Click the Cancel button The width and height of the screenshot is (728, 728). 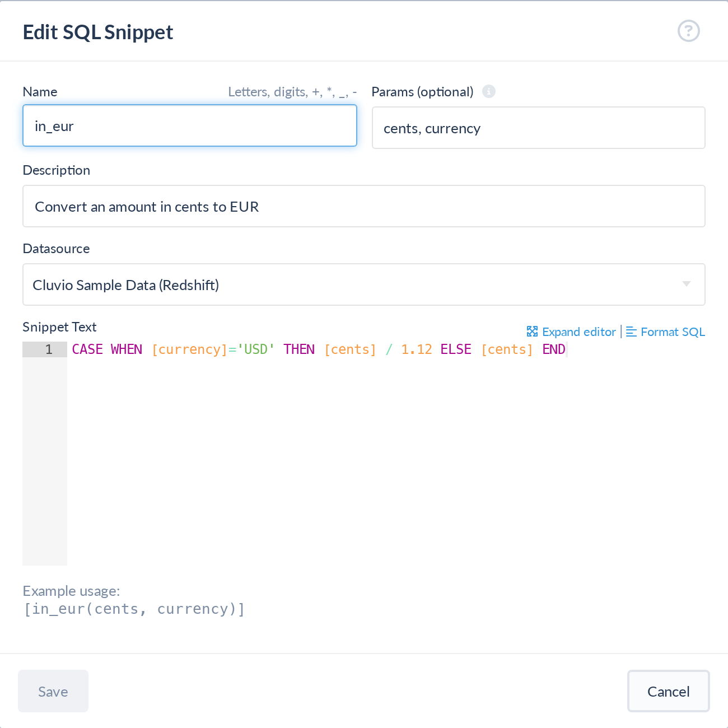pyautogui.click(x=668, y=691)
